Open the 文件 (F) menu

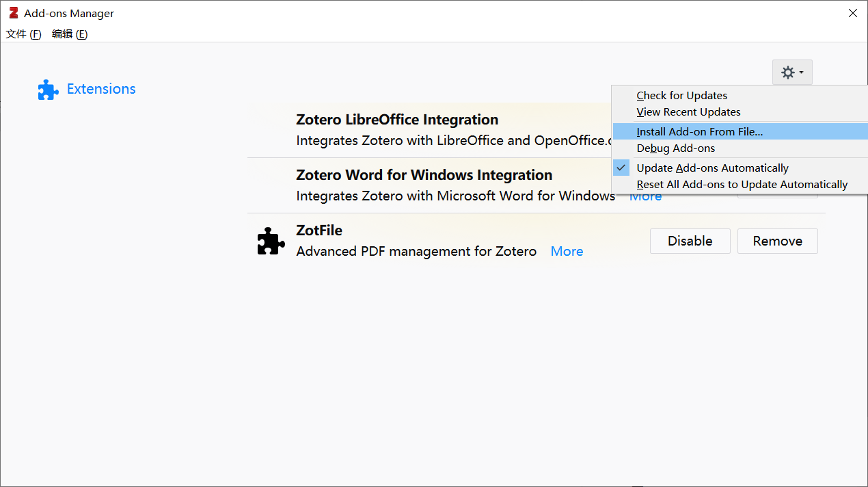pos(23,34)
